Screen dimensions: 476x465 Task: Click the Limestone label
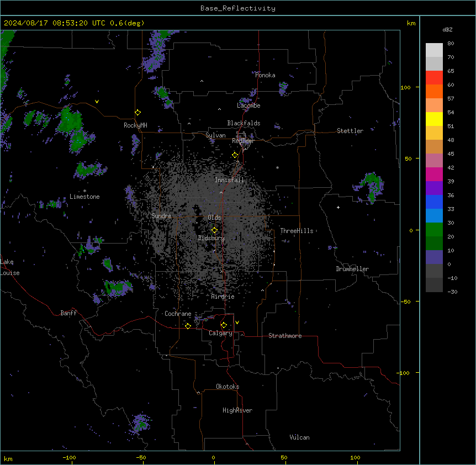point(84,197)
